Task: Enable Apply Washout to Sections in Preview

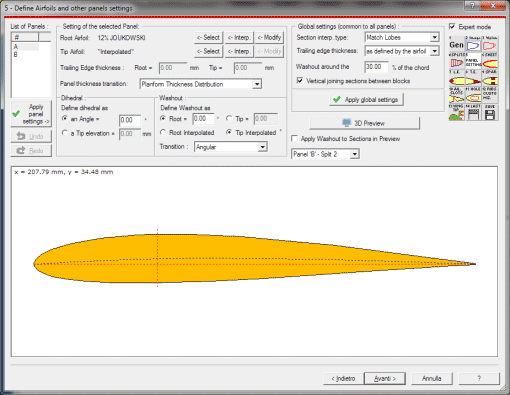Action: (x=294, y=138)
